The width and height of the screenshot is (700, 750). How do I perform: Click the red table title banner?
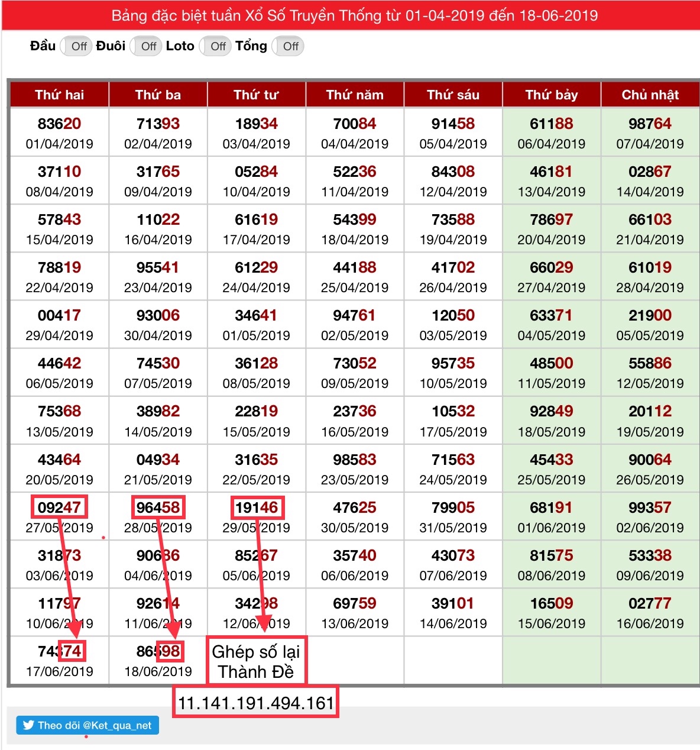click(355, 15)
